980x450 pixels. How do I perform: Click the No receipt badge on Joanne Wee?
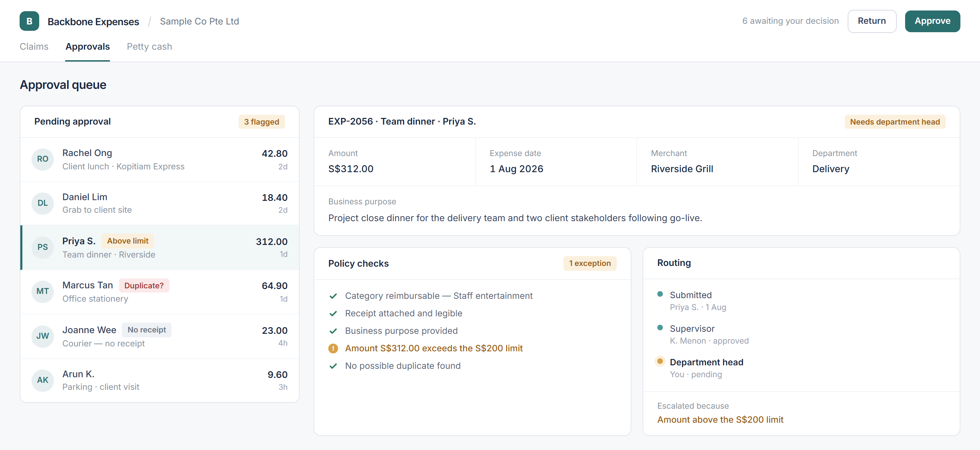tap(146, 330)
